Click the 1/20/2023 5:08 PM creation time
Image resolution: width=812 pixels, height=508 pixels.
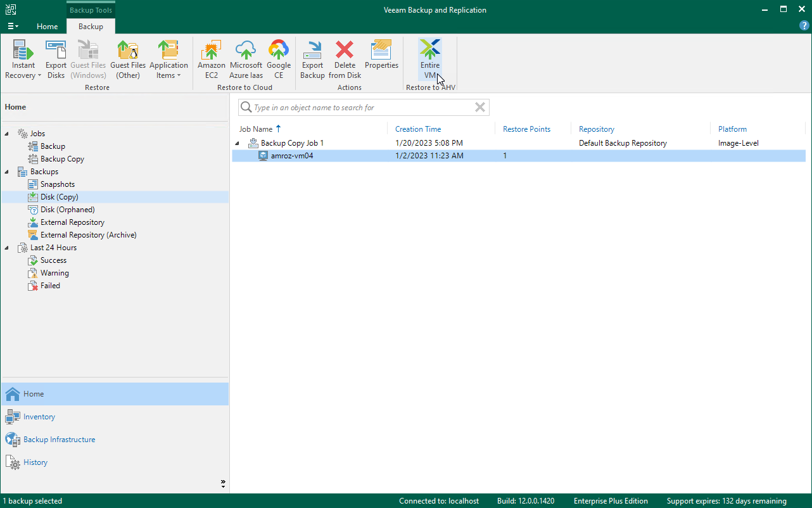tap(429, 143)
